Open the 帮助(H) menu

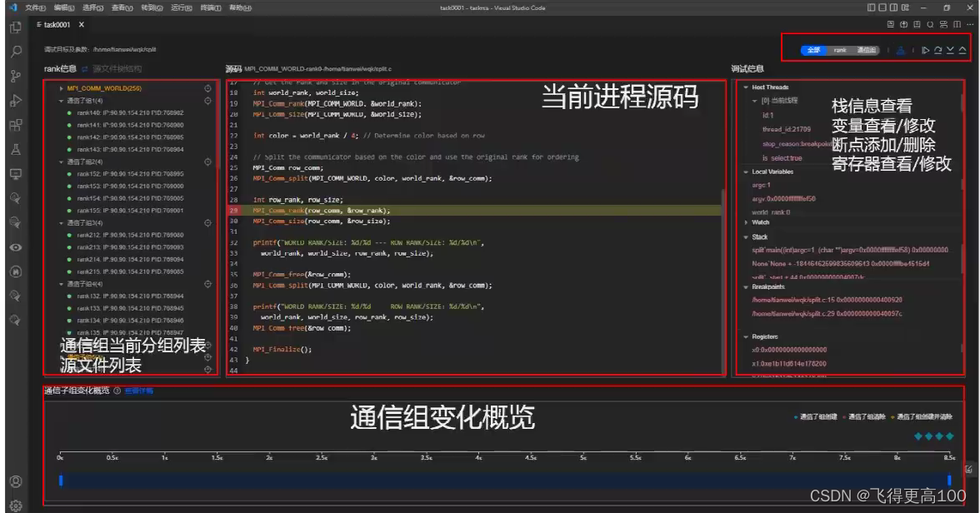[240, 8]
